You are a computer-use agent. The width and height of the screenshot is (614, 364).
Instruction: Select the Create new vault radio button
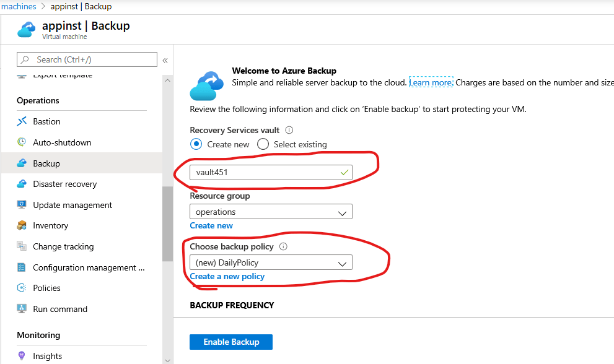click(x=196, y=144)
